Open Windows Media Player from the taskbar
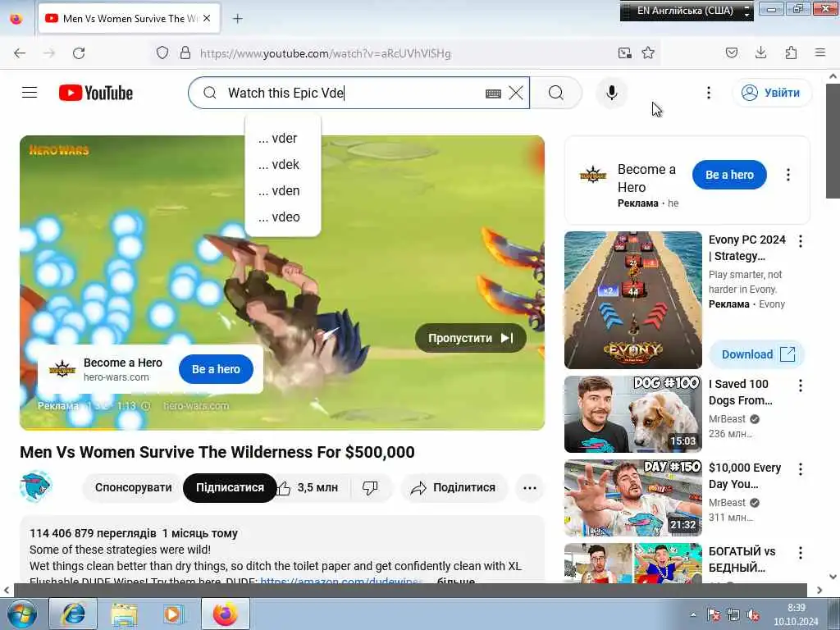Viewport: 840px width, 630px height. click(174, 614)
